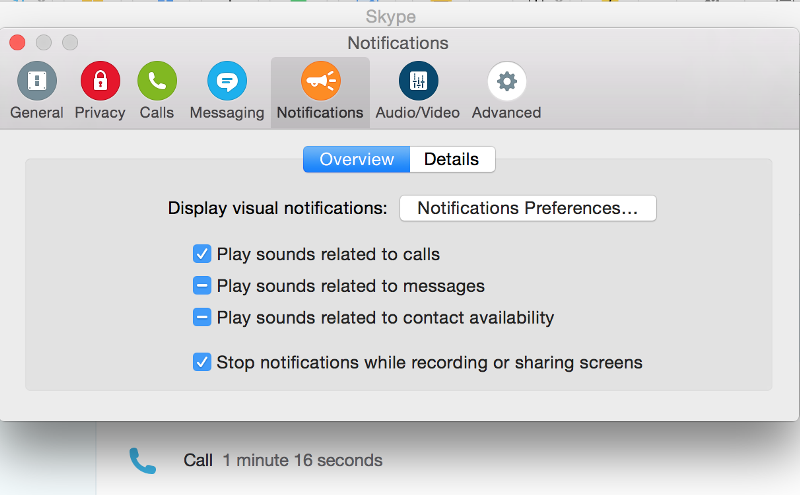The height and width of the screenshot is (495, 800).
Task: Open the Privacy settings lock icon
Action: 100,82
